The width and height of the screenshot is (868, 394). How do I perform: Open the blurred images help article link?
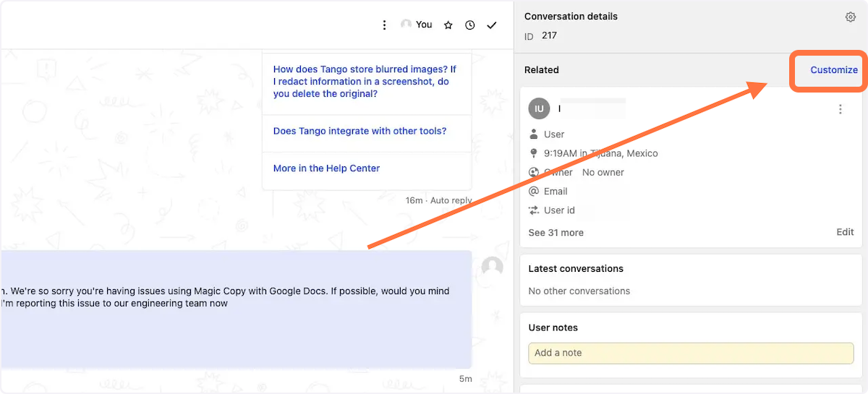(x=365, y=82)
